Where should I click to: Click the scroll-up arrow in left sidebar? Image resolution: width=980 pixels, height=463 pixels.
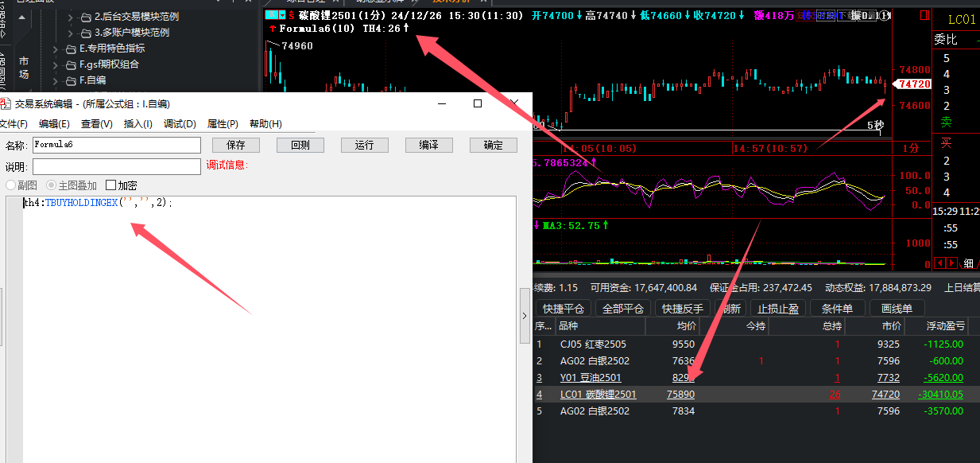pos(21,17)
